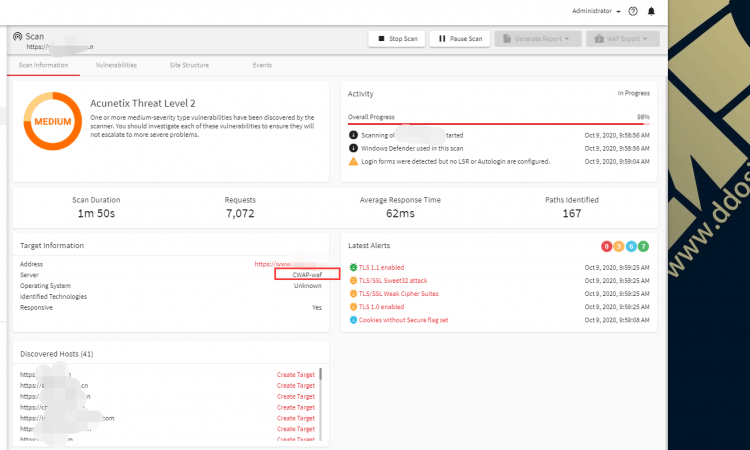Click the In Progress status text
Viewport: 750px width, 450px height.
633,93
